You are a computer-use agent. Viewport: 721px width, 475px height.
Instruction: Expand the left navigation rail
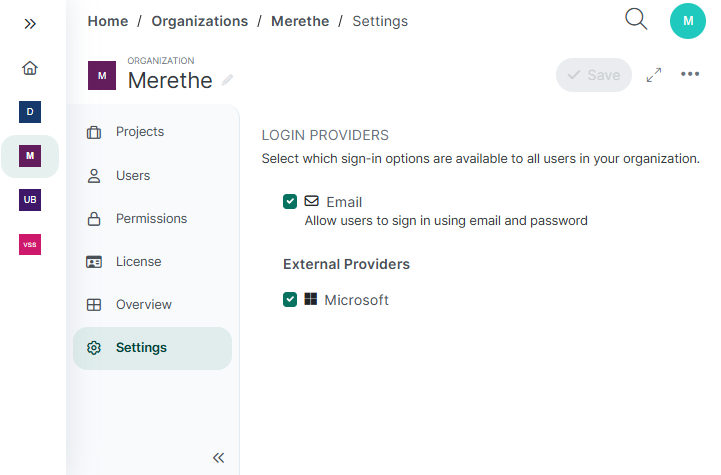[30, 23]
